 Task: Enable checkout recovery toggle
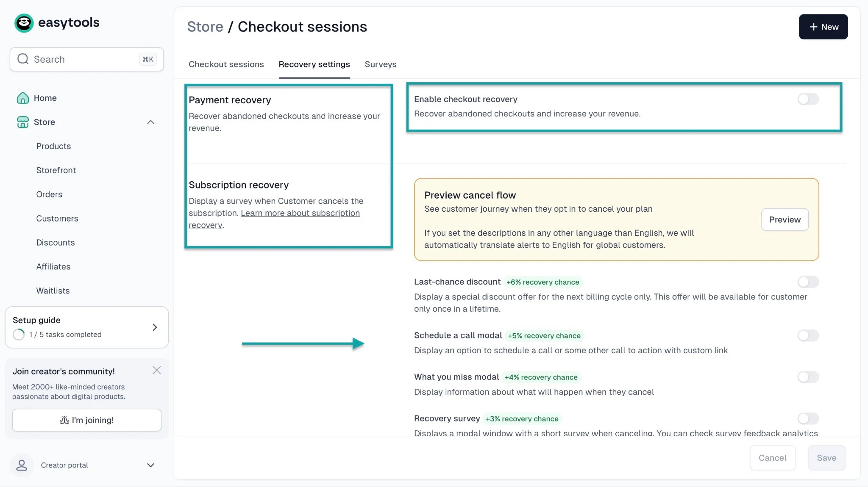coord(808,99)
